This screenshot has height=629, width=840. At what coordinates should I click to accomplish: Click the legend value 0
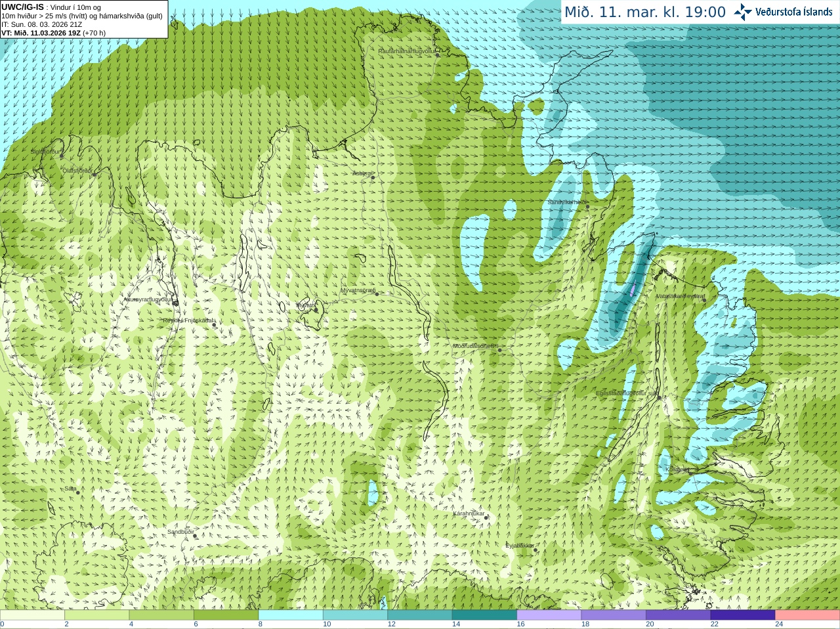click(2, 624)
